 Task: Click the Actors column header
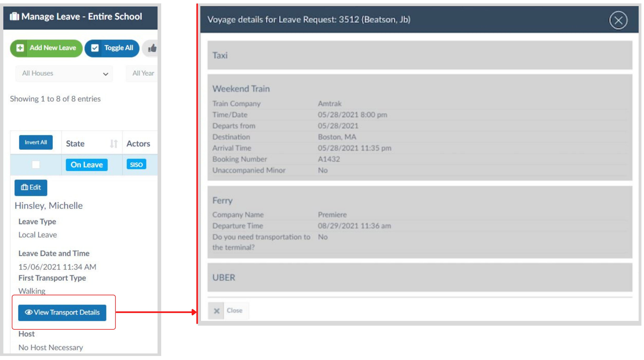tap(138, 144)
